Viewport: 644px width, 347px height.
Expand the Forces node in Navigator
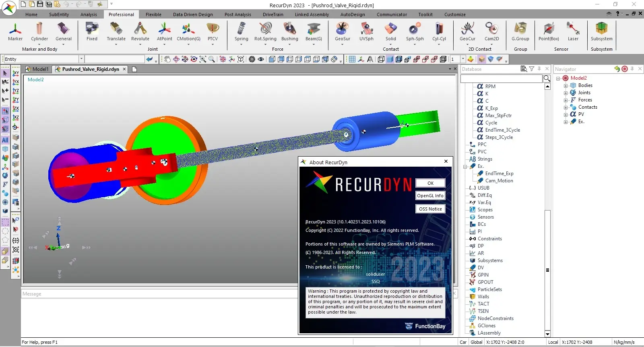click(x=566, y=100)
